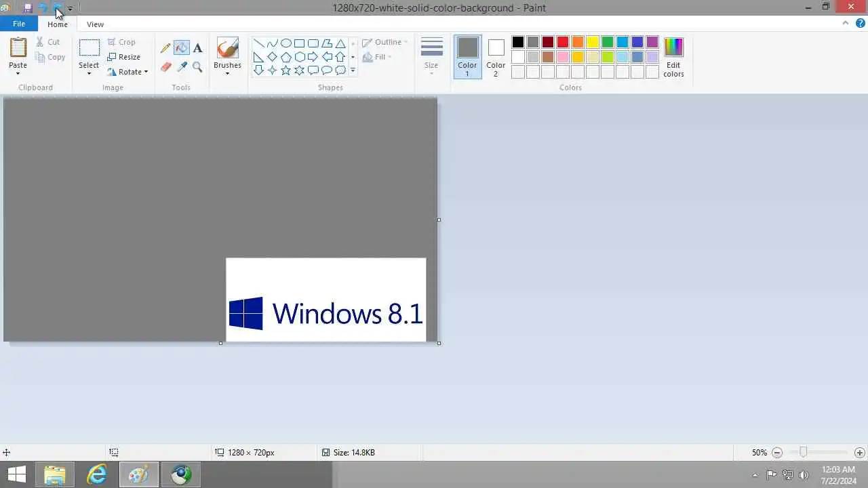Choose the Rounded rectangular callout shape
The height and width of the screenshot is (488, 868).
(x=313, y=70)
